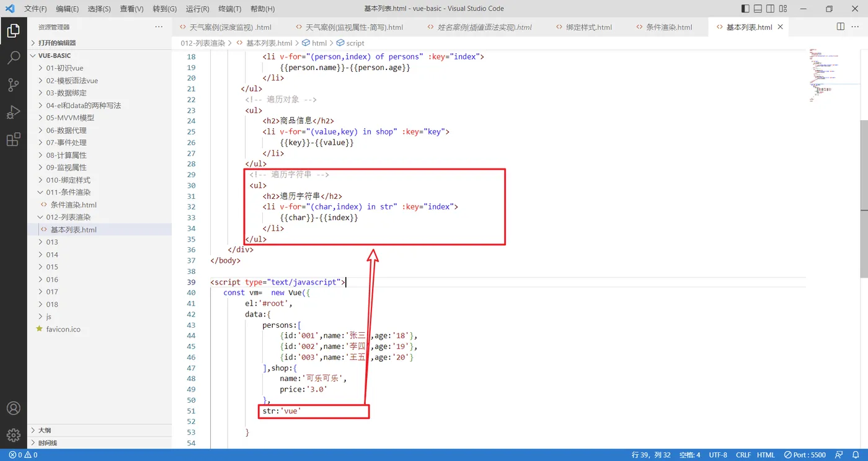Open the Search view in the activity bar
Image resolution: width=868 pixels, height=461 pixels.
(x=13, y=58)
